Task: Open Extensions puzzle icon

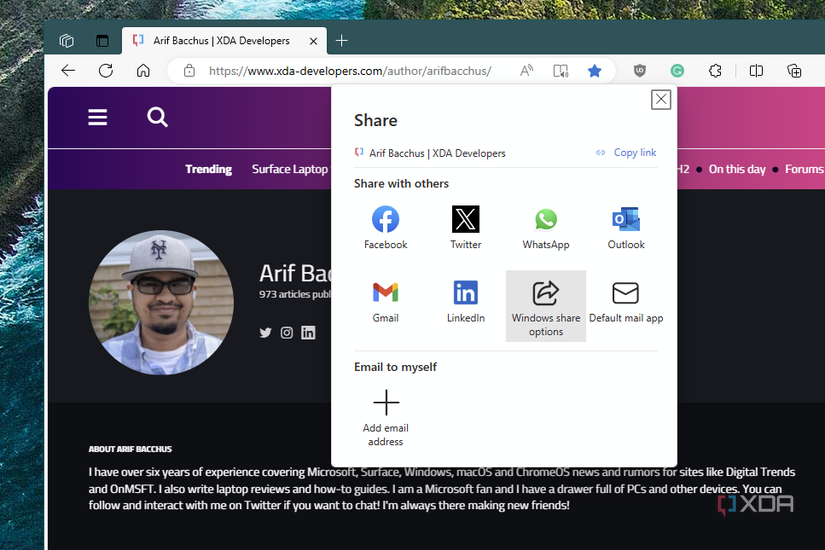Action: [x=715, y=71]
